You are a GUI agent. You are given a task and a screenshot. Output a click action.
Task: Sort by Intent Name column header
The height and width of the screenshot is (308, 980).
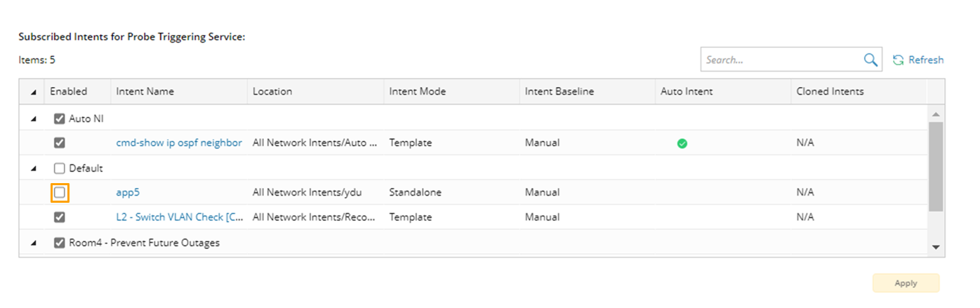145,92
